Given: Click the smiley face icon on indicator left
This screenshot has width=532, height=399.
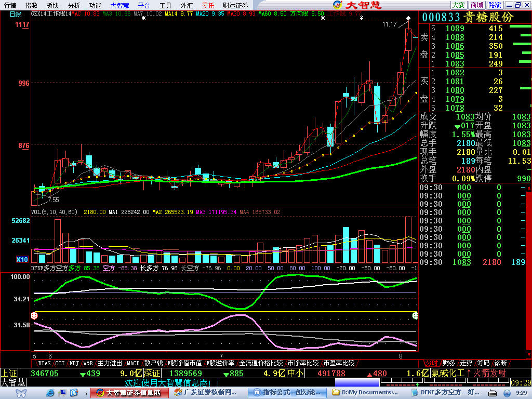Looking at the screenshot, I should 34,315.
